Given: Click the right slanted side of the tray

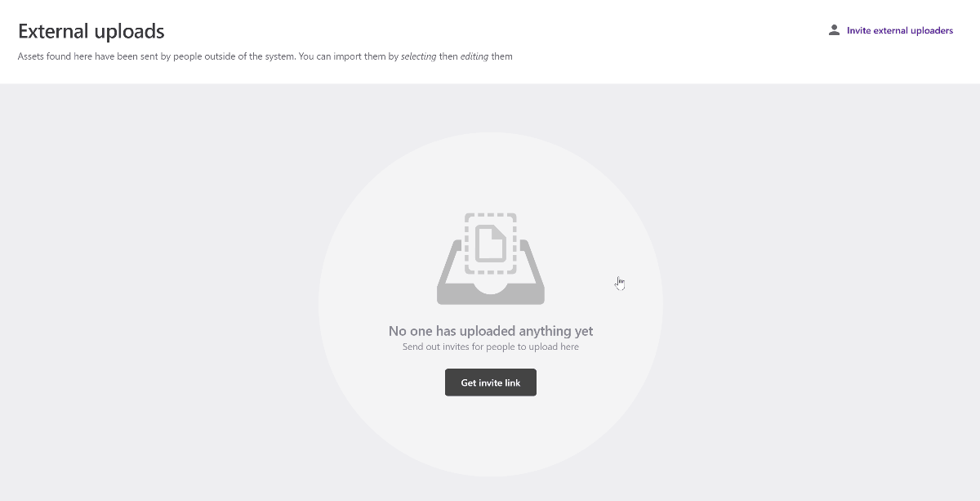Looking at the screenshot, I should click(534, 260).
